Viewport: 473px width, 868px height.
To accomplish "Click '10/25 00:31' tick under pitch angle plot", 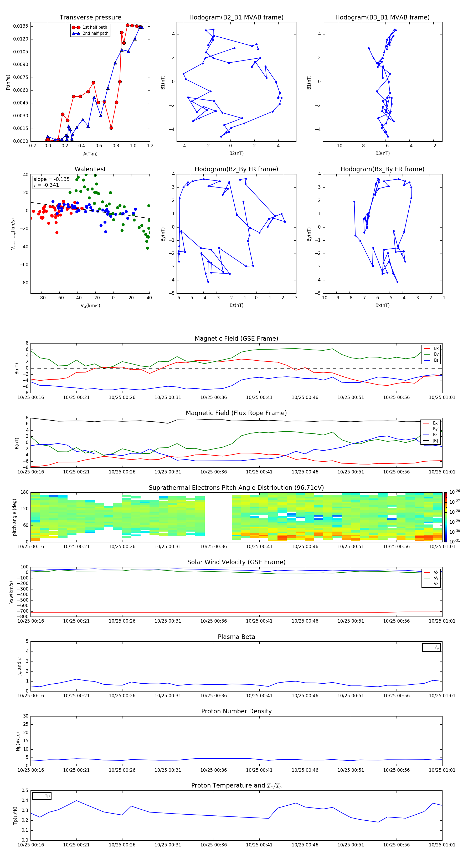I will [168, 547].
